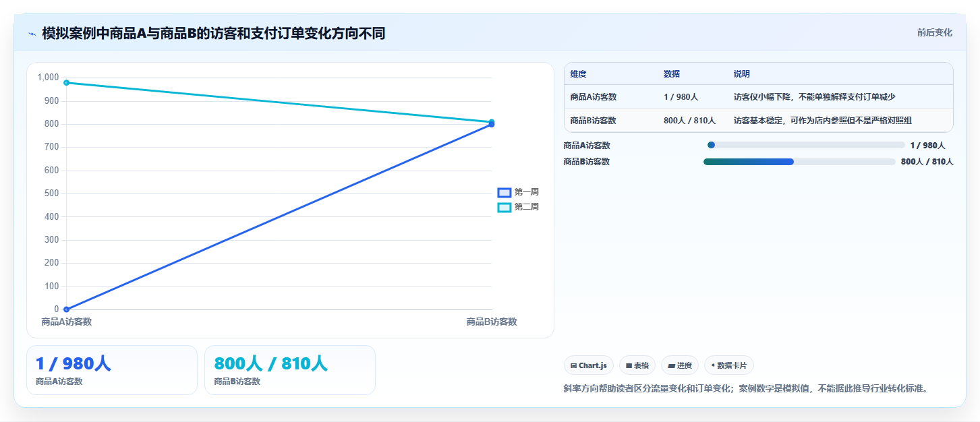Viewport: 980px width, 422px height.
Task: Click table cell 1 / 980人
Action: click(x=681, y=97)
